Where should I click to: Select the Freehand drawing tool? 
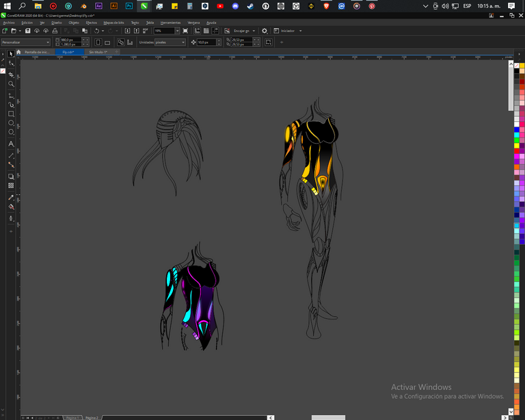(11, 96)
